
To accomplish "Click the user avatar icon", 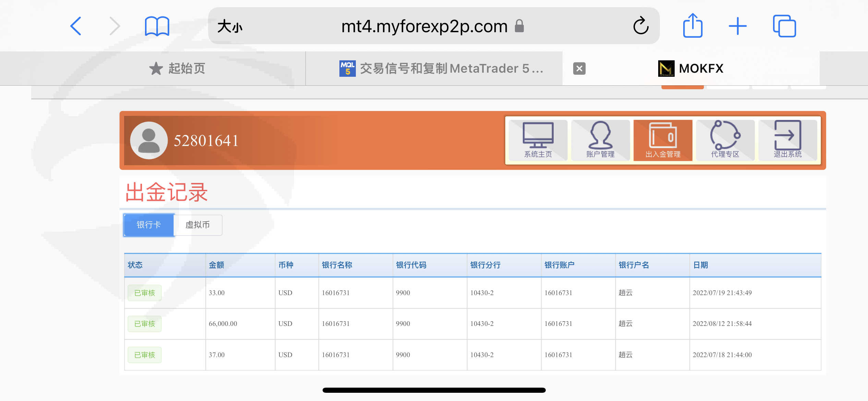I will point(149,141).
